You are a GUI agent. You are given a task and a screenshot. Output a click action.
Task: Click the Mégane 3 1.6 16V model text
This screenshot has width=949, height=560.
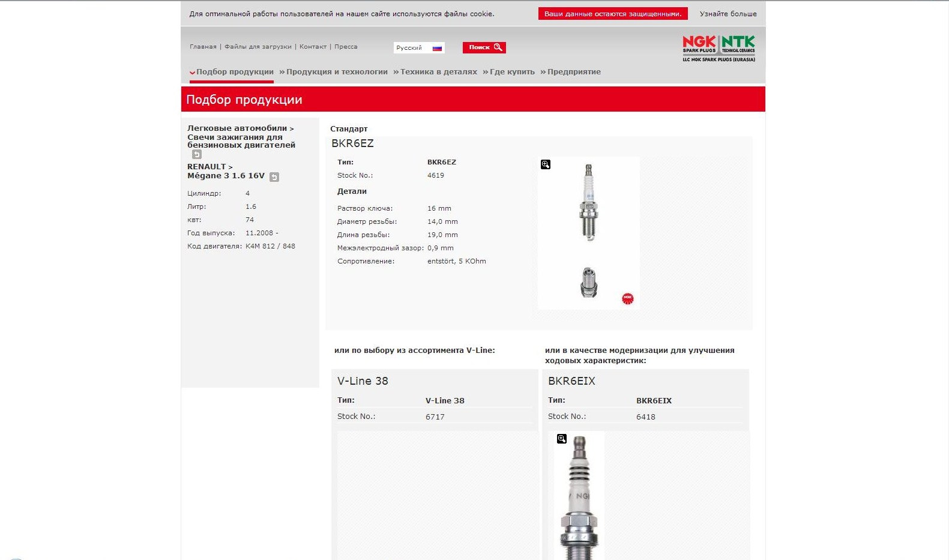click(x=226, y=176)
